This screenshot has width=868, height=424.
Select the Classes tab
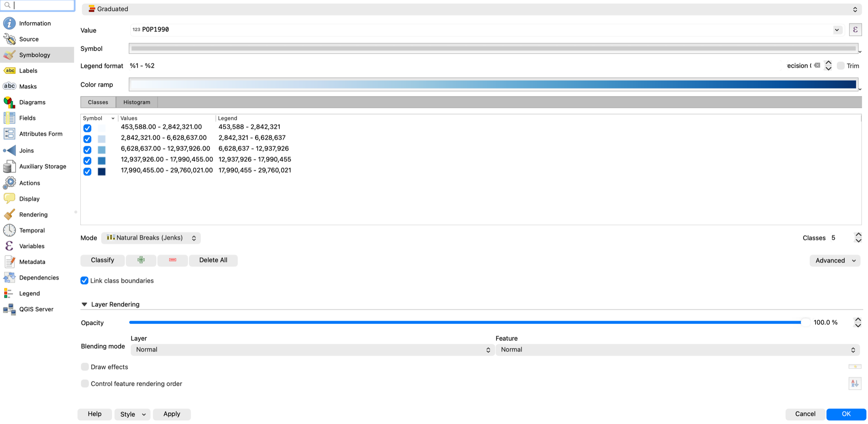(x=98, y=102)
